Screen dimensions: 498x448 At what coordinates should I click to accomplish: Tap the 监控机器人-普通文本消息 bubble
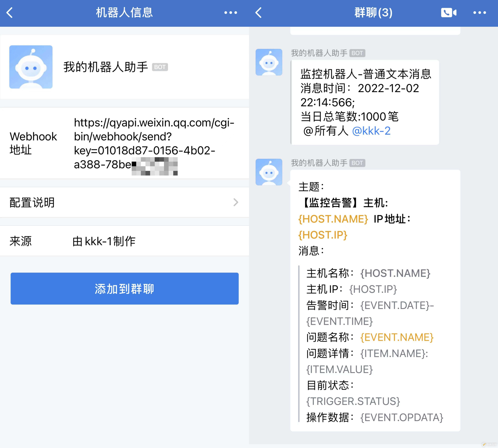pos(365,102)
